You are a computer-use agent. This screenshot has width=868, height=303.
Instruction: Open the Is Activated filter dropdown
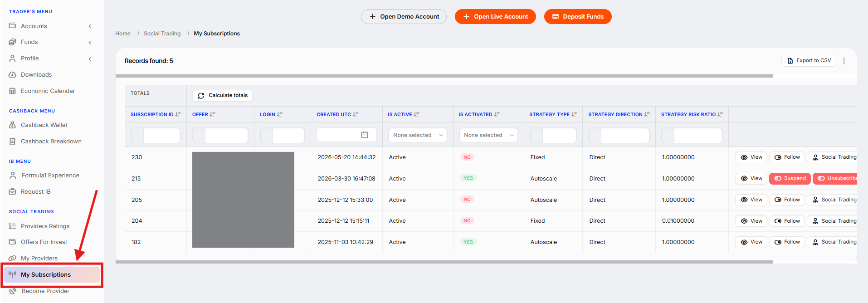488,135
